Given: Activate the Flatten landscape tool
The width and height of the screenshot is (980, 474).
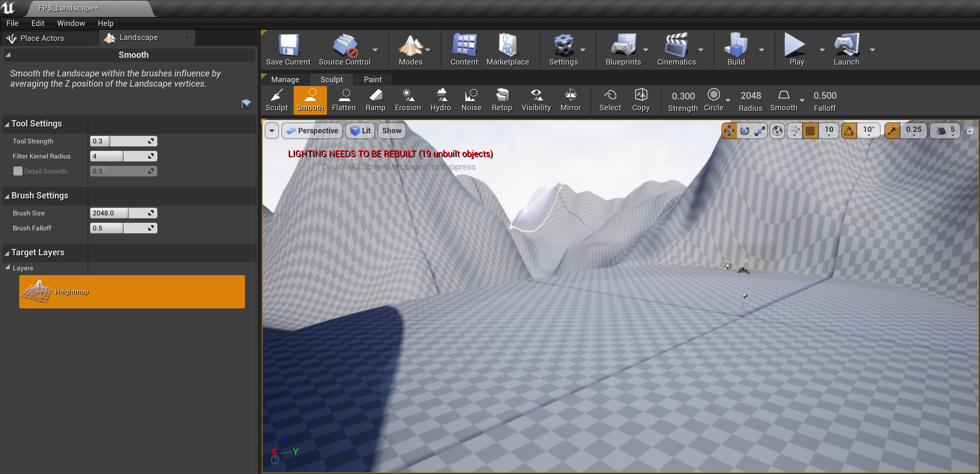Looking at the screenshot, I should click(344, 100).
